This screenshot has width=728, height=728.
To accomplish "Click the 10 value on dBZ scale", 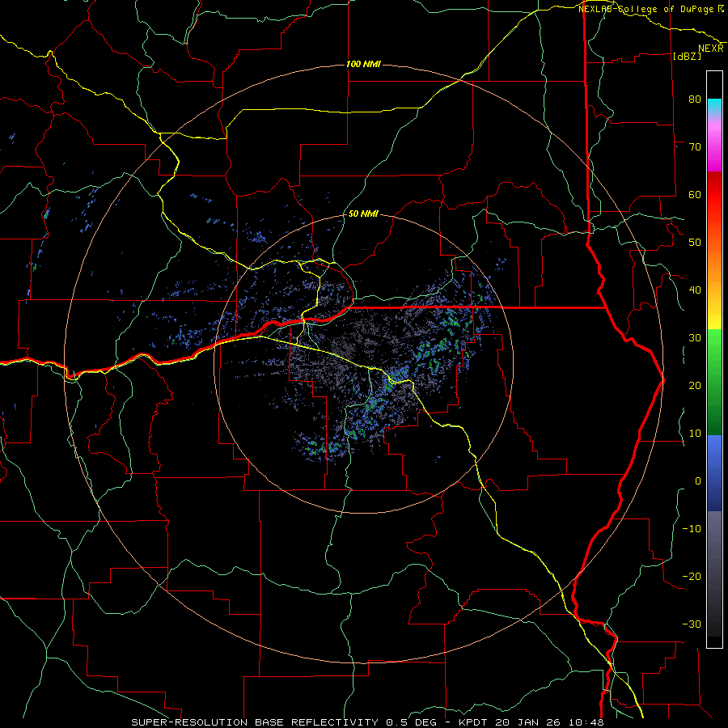I will click(695, 434).
